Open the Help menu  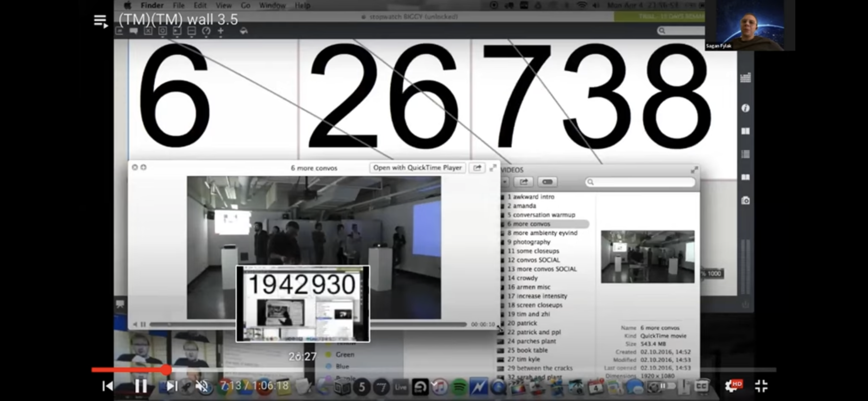303,5
